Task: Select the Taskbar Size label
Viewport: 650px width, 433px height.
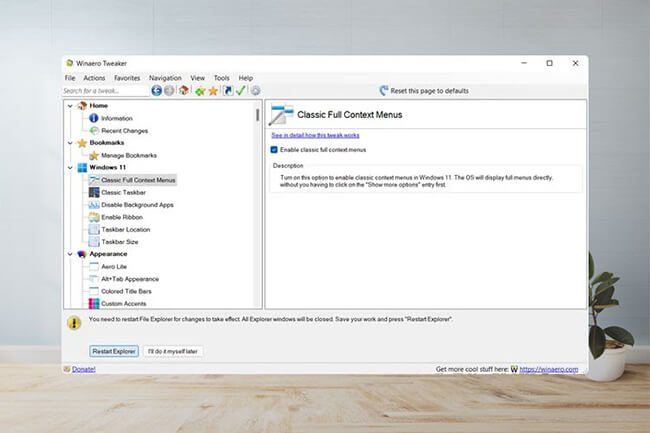Action: (x=120, y=242)
